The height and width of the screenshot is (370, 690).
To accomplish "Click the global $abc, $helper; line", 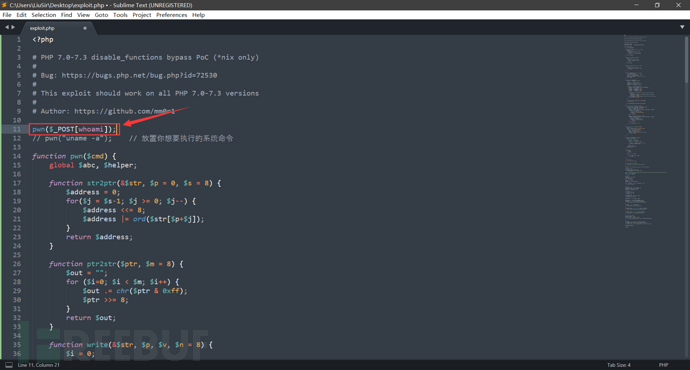I will pyautogui.click(x=93, y=165).
